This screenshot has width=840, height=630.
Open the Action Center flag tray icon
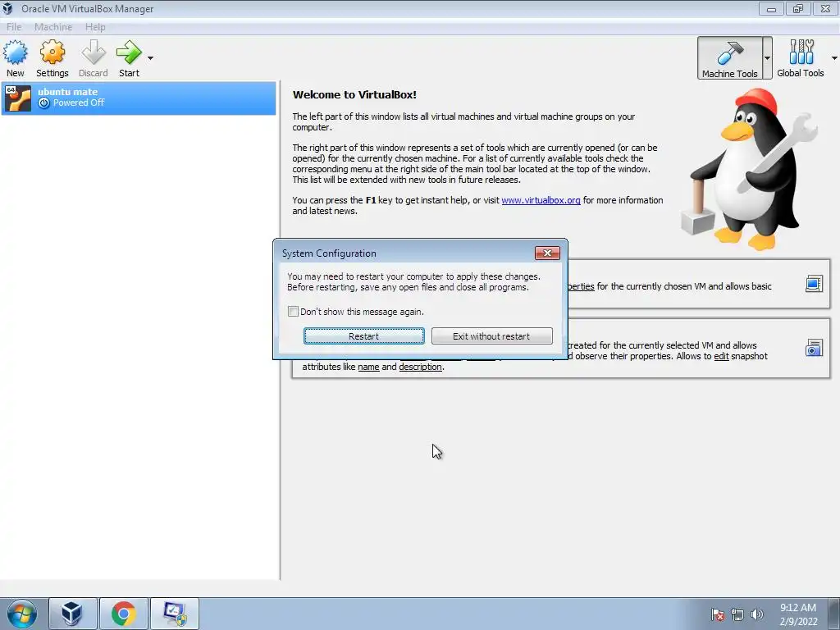[717, 614]
